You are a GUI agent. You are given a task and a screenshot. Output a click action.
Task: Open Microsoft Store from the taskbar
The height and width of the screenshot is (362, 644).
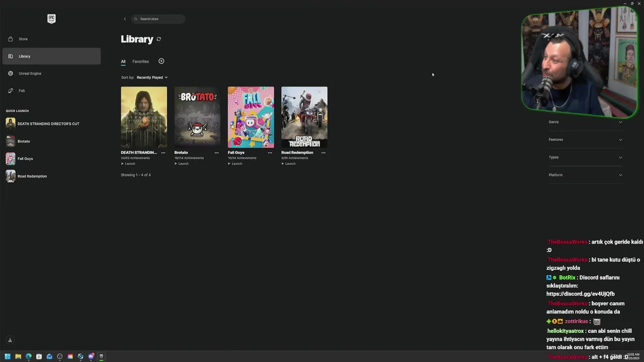coord(39,356)
